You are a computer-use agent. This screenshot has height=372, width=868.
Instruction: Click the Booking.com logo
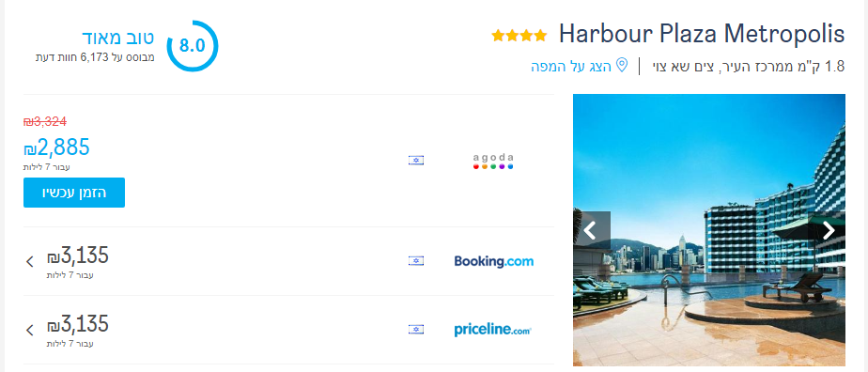(494, 261)
